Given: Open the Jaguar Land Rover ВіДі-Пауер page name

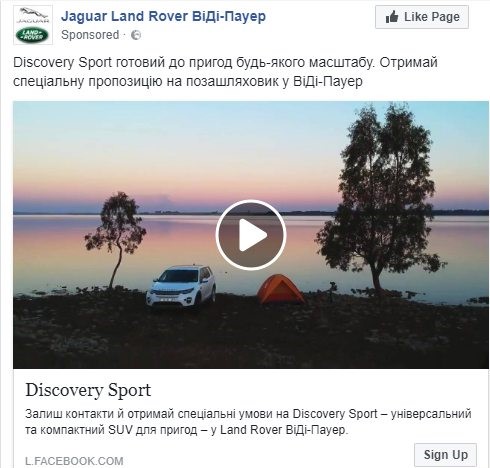Looking at the screenshot, I should (x=163, y=16).
